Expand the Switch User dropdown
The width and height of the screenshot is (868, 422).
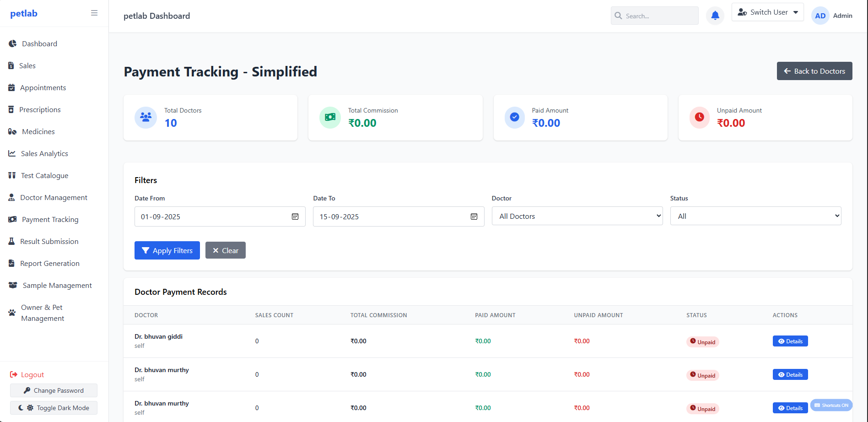[x=767, y=12]
